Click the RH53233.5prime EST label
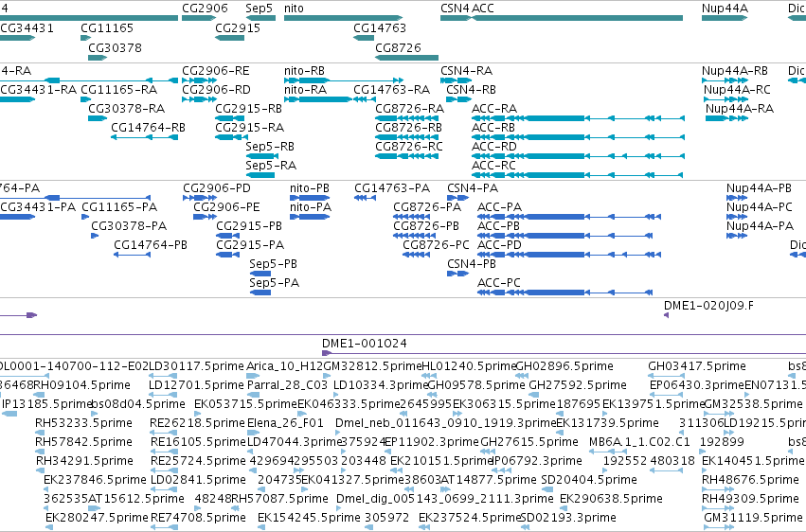Screen dimensions: 806x532 tap(83, 423)
